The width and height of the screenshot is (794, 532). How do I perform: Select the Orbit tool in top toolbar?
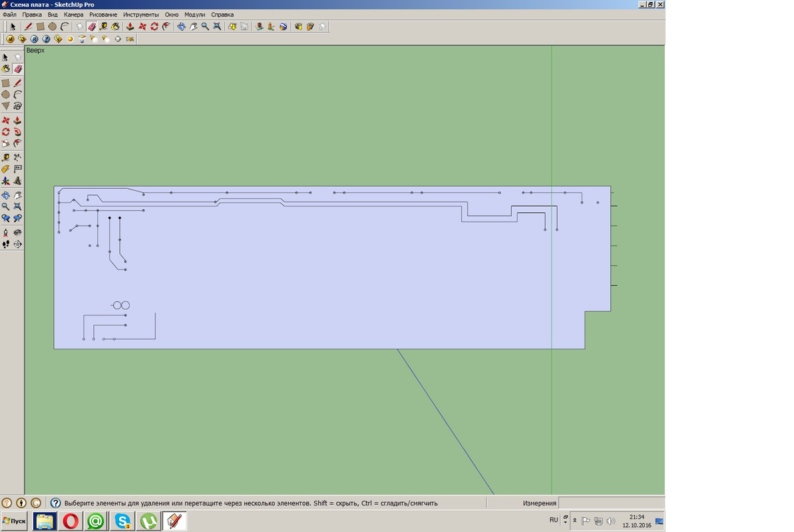[181, 27]
